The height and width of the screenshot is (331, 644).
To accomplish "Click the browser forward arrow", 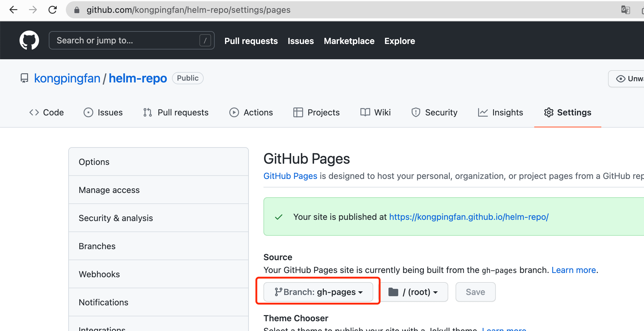I will [x=33, y=10].
